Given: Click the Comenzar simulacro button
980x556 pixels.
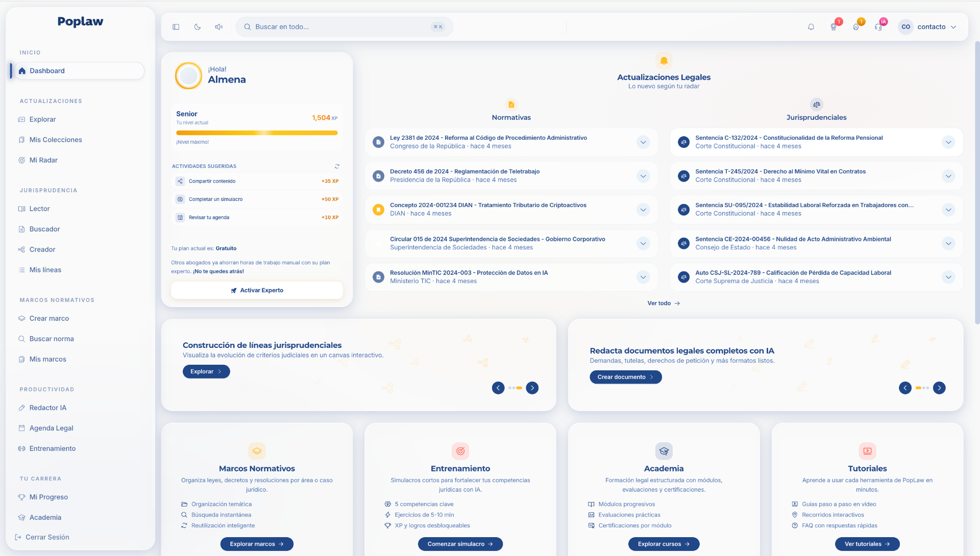Looking at the screenshot, I should (460, 544).
